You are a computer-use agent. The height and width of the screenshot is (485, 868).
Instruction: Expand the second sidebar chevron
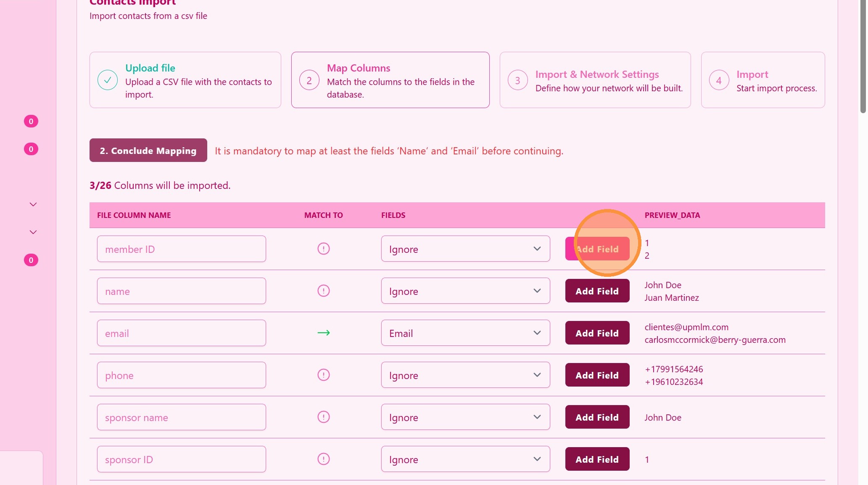point(33,232)
